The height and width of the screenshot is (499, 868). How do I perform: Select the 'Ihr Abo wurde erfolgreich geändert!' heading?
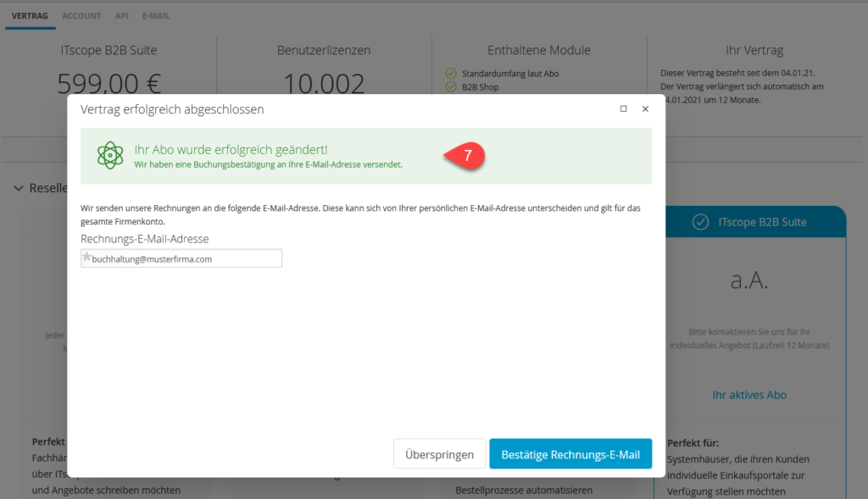pyautogui.click(x=231, y=149)
